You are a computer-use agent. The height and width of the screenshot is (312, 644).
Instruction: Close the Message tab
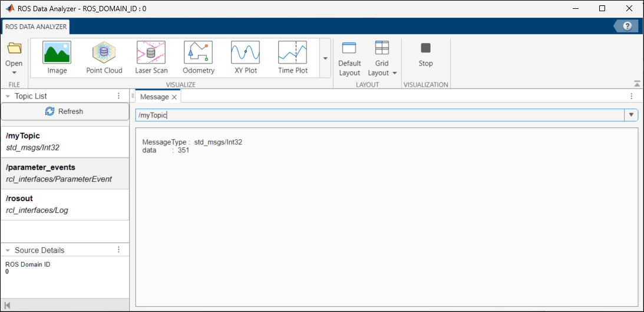coord(174,97)
